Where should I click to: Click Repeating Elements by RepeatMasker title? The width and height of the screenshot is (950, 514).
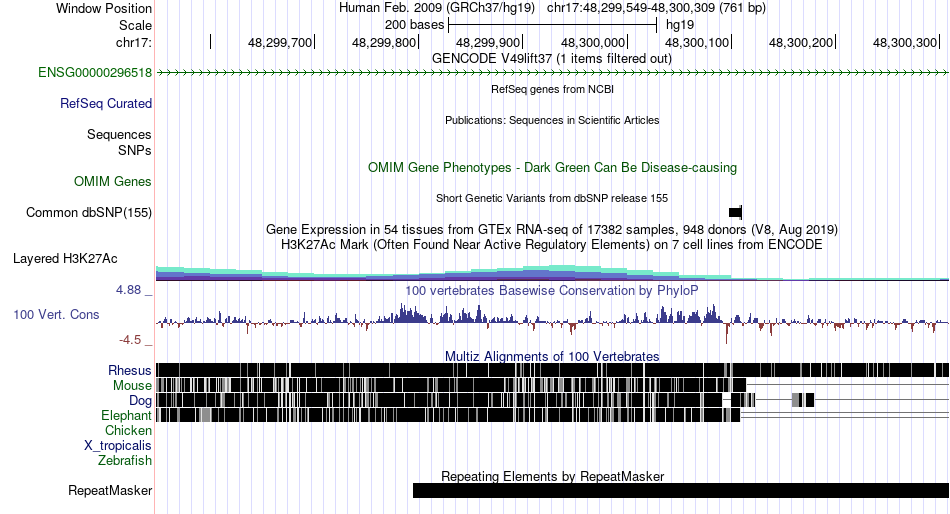(553, 476)
